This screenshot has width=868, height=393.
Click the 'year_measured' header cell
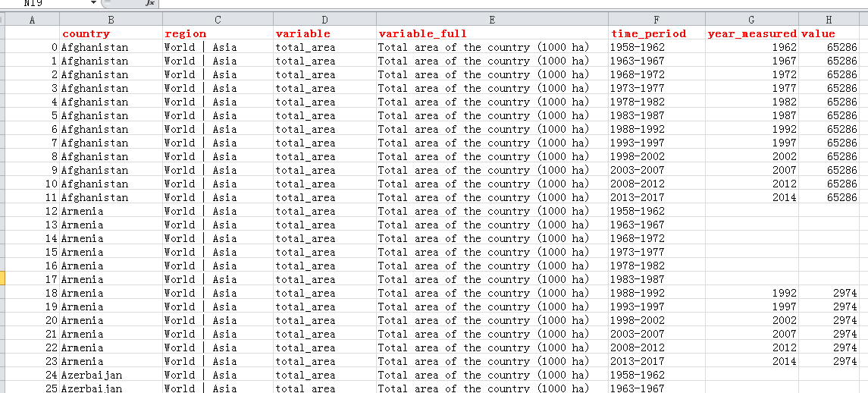coord(752,33)
